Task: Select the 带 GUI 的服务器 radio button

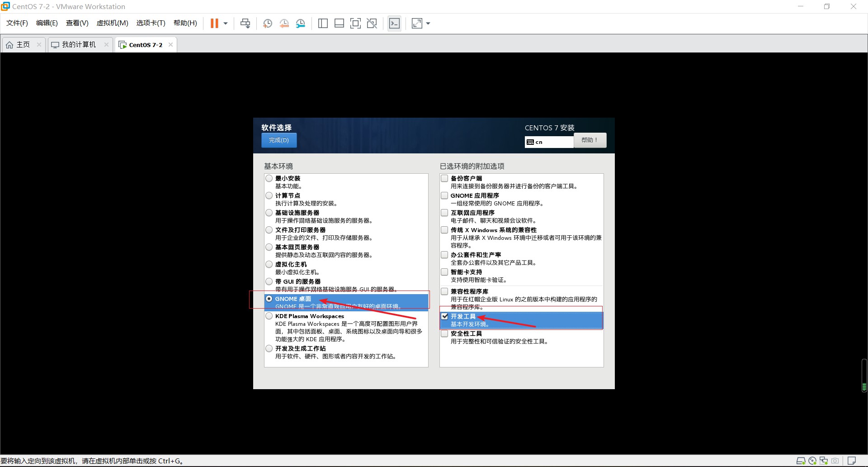Action: pos(269,281)
